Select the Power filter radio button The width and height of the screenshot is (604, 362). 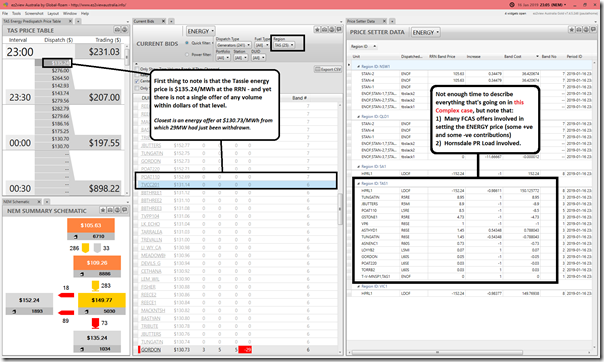187,54
